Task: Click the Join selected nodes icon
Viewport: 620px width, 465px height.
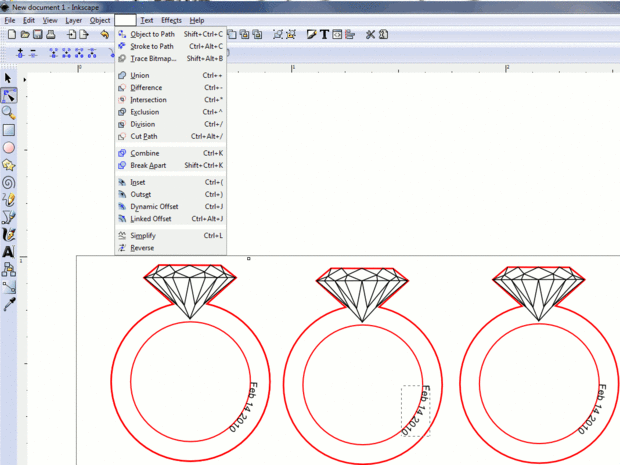Action: coord(53,53)
